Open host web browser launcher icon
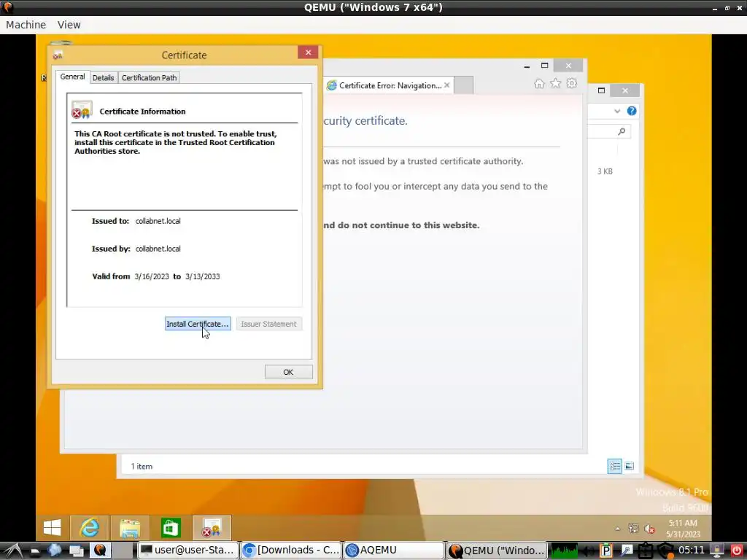Screen dimensions: 747x560 (54, 550)
